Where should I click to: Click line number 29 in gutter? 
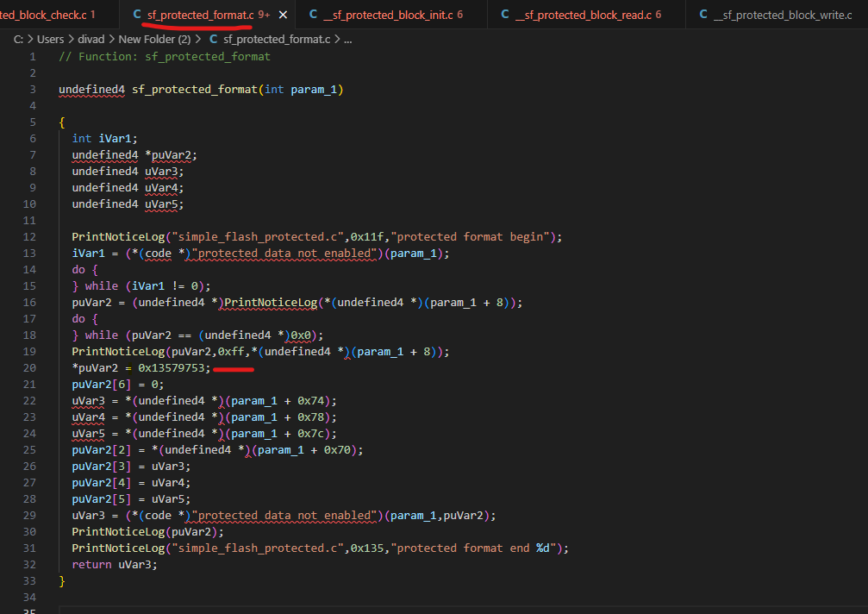(29, 516)
